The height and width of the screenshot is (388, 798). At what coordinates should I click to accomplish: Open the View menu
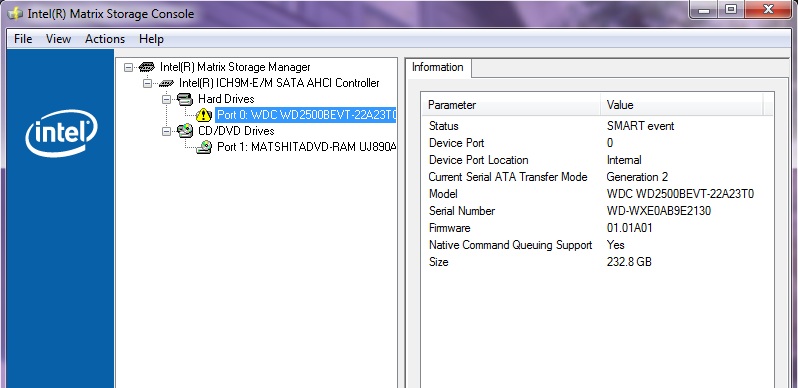click(x=58, y=39)
